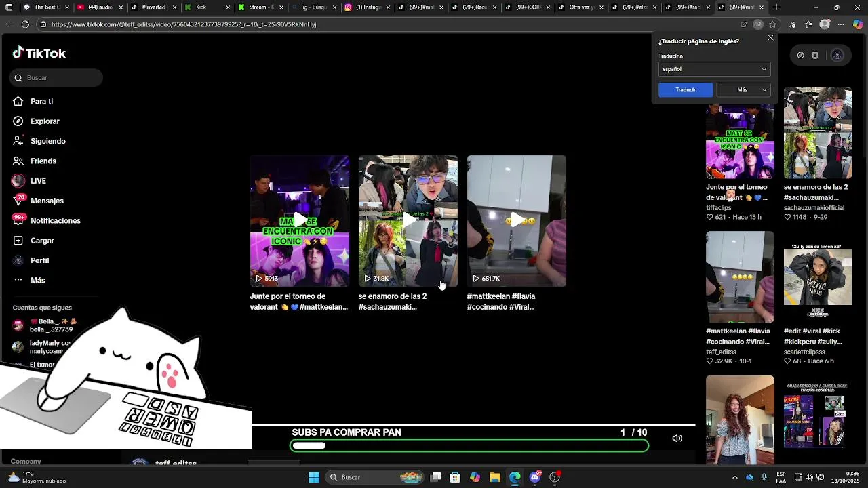Play the 651.7K views cooking video thumbnail
Screen dimensions: 868x488
click(517, 221)
